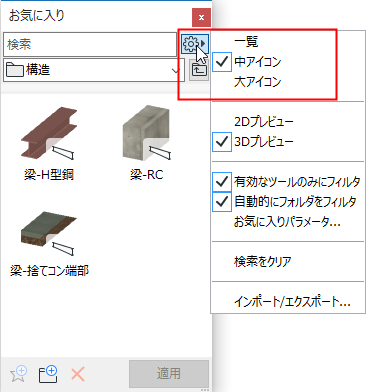The width and height of the screenshot is (366, 392).
Task: Focus the 検索 search input field
Action: [90, 44]
